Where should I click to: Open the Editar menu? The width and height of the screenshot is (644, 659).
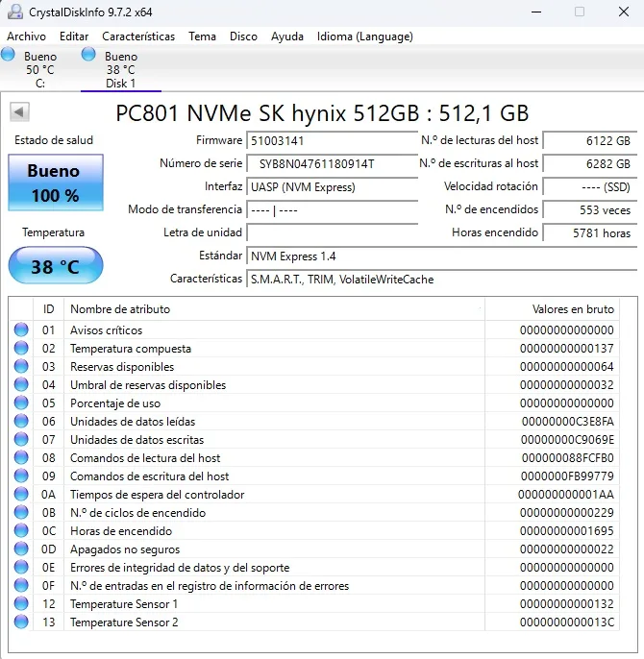(74, 37)
